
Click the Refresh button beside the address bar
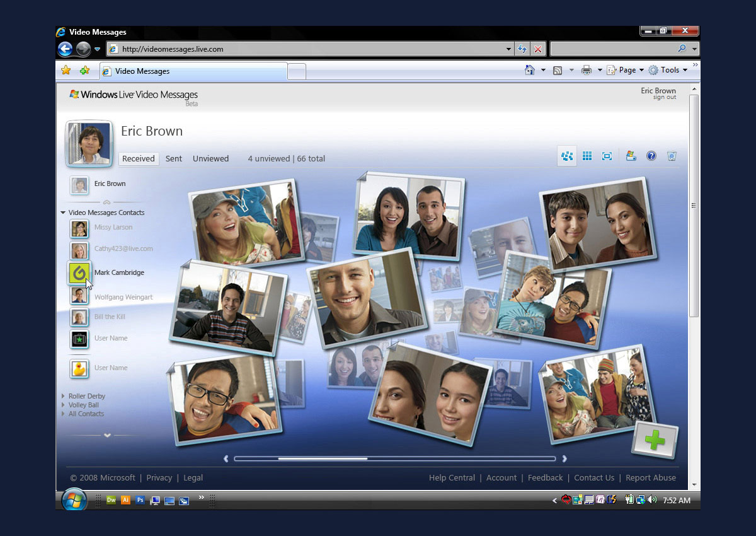(522, 49)
